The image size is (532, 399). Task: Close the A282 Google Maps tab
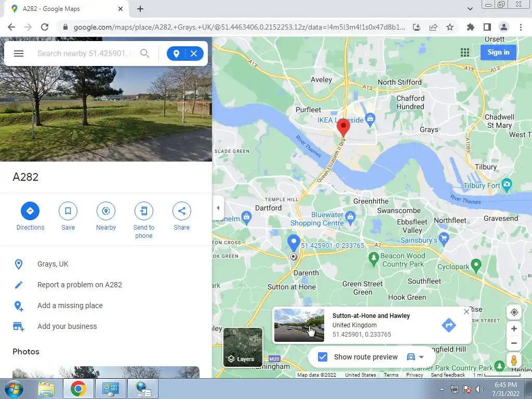coord(121,9)
